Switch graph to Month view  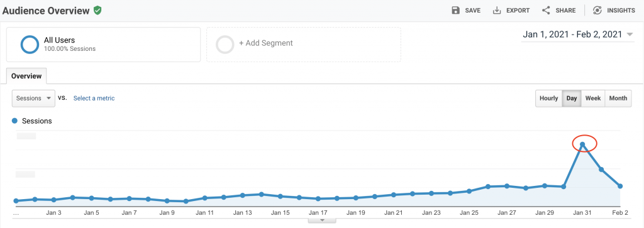point(618,99)
